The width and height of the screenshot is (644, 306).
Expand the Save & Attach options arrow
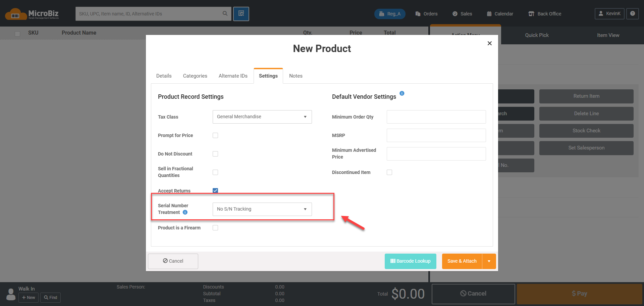point(489,261)
